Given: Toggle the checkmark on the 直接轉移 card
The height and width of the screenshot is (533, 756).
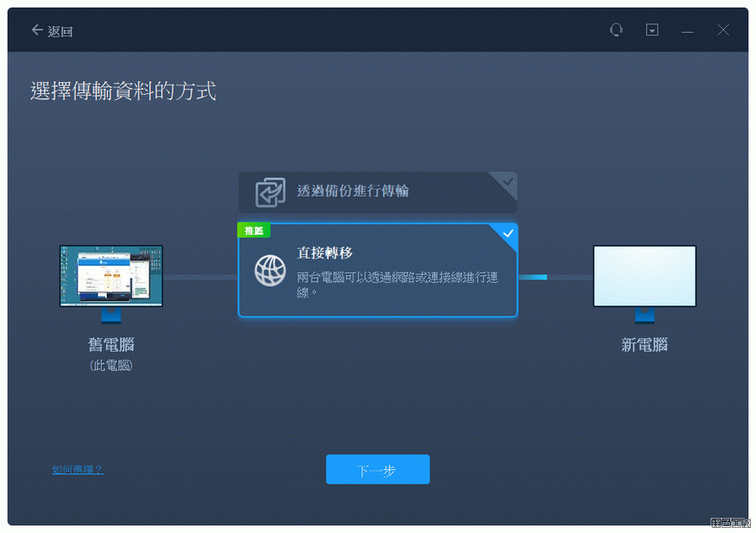Looking at the screenshot, I should click(x=507, y=233).
